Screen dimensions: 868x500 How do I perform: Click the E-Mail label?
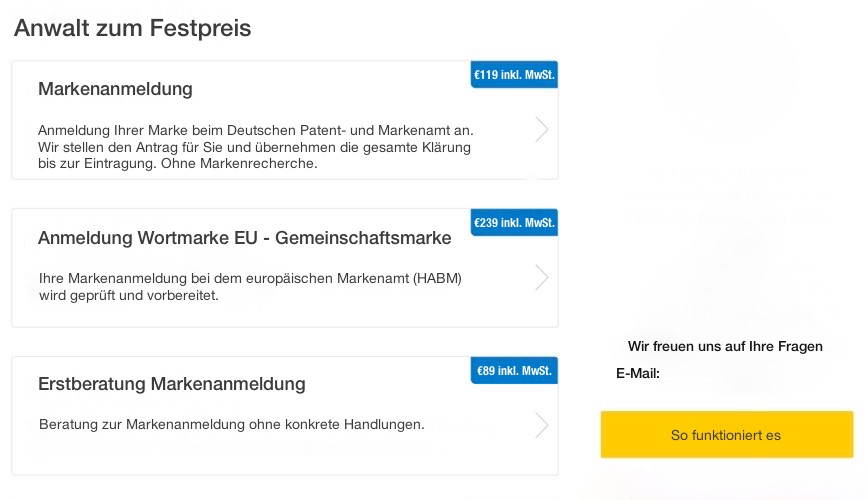point(637,374)
